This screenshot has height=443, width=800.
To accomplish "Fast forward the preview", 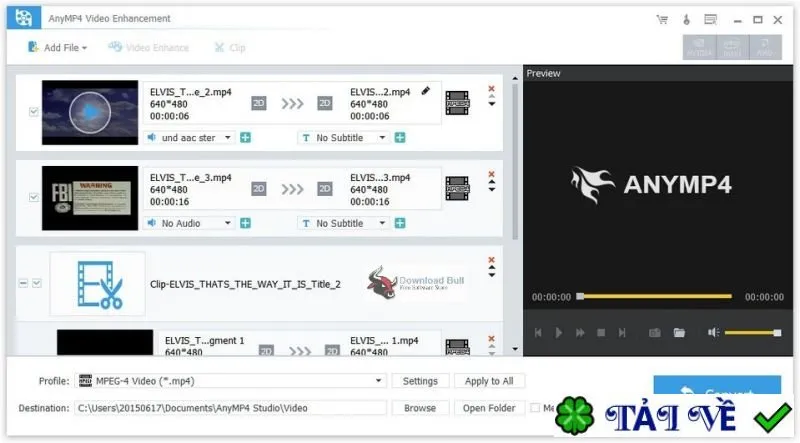I will pos(580,333).
